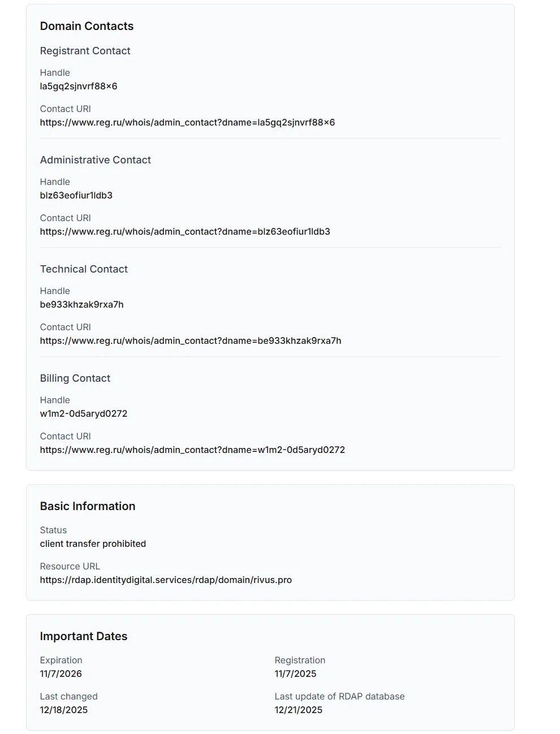Select the status client transfer prohibited
The width and height of the screenshot is (560, 734).
click(93, 543)
